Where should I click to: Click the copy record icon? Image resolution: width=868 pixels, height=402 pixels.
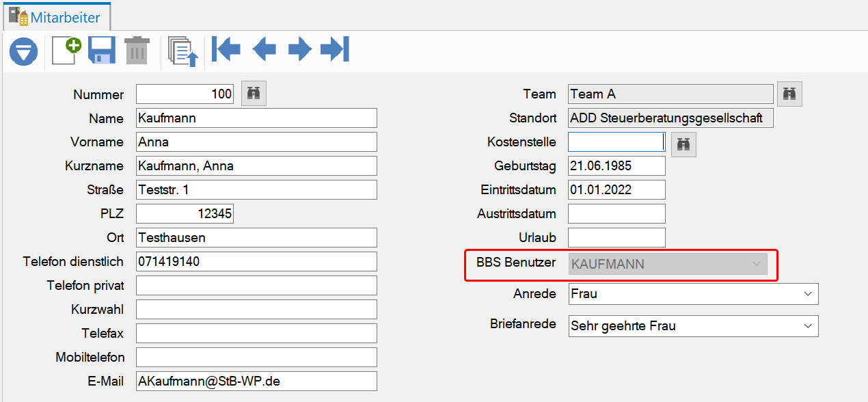[183, 51]
